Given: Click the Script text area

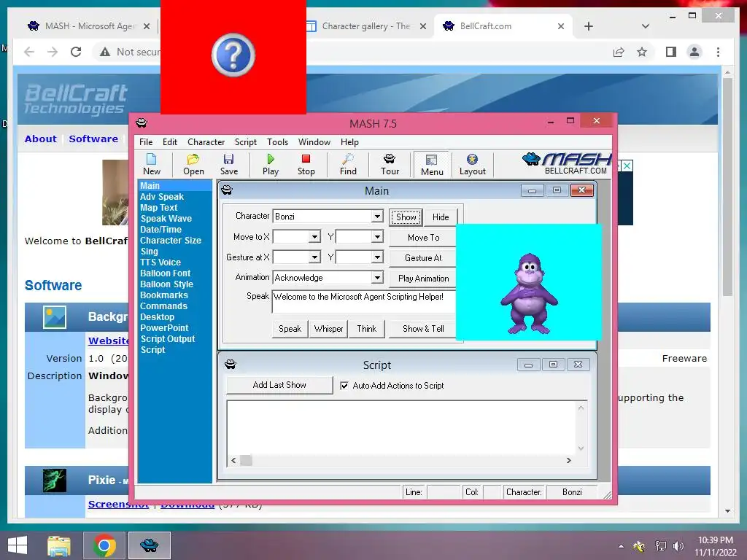Looking at the screenshot, I should [x=401, y=427].
